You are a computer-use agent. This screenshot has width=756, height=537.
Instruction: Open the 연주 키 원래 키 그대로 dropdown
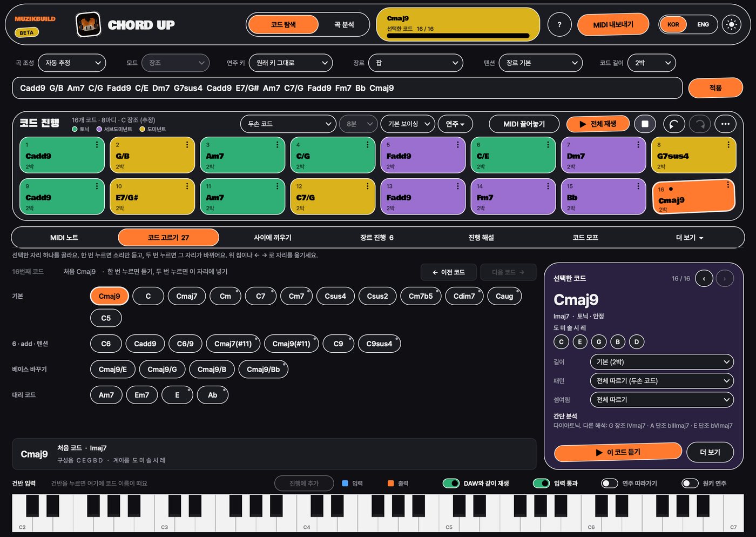(x=291, y=63)
